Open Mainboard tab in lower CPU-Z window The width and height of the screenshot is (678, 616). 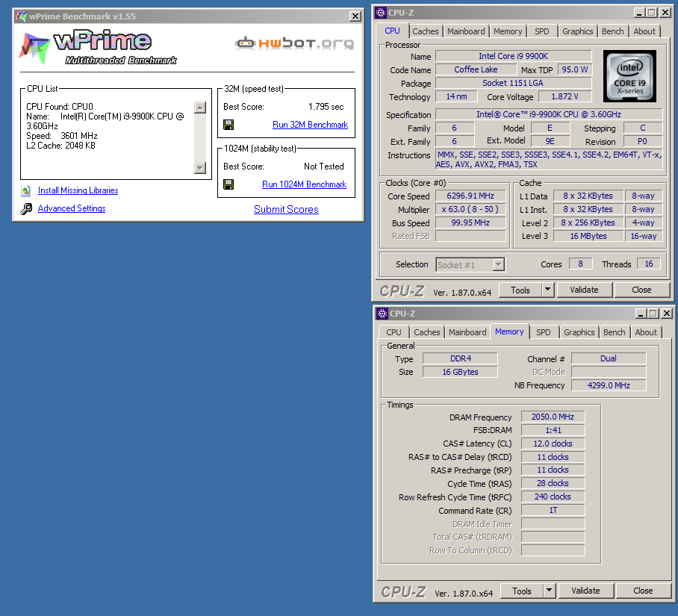[467, 332]
